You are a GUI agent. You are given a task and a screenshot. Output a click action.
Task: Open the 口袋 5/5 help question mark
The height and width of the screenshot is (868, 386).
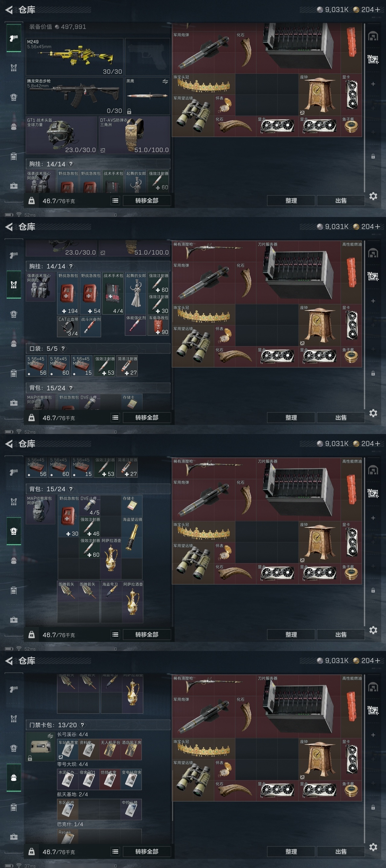tap(63, 348)
